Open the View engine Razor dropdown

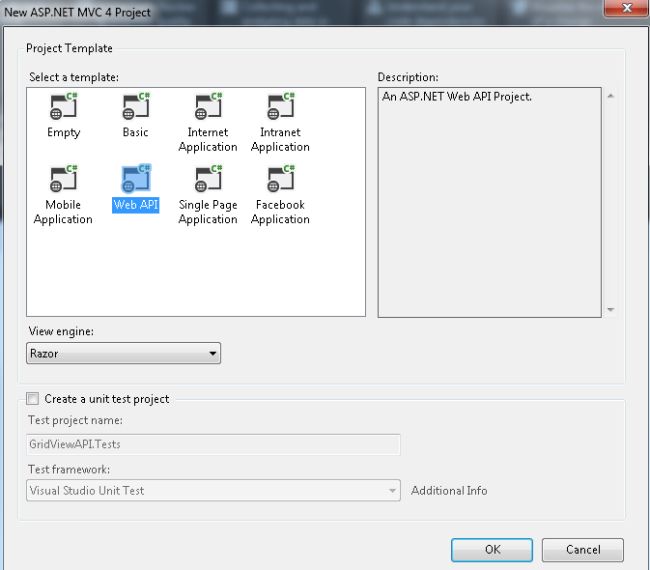coord(124,353)
